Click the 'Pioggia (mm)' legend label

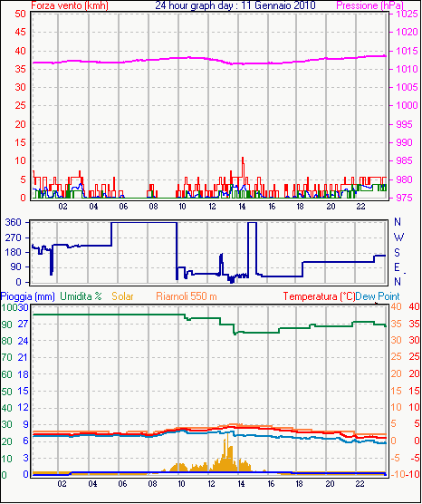[27, 296]
